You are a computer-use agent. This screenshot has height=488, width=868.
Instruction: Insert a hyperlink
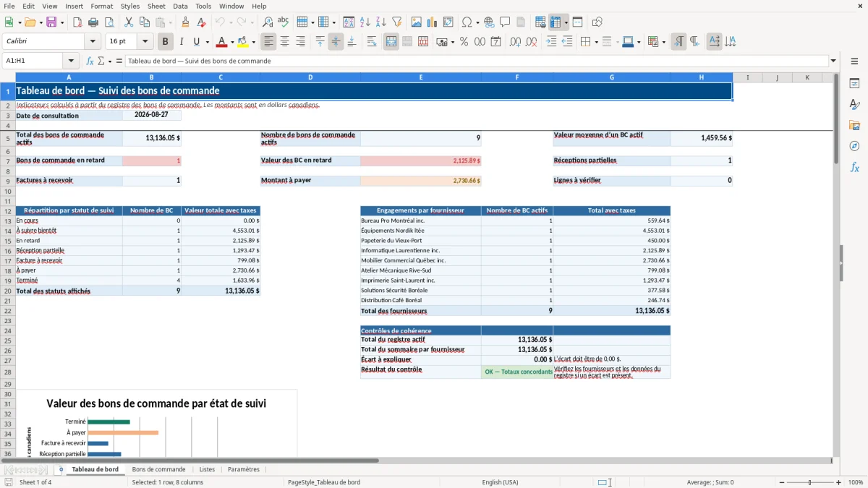(489, 22)
